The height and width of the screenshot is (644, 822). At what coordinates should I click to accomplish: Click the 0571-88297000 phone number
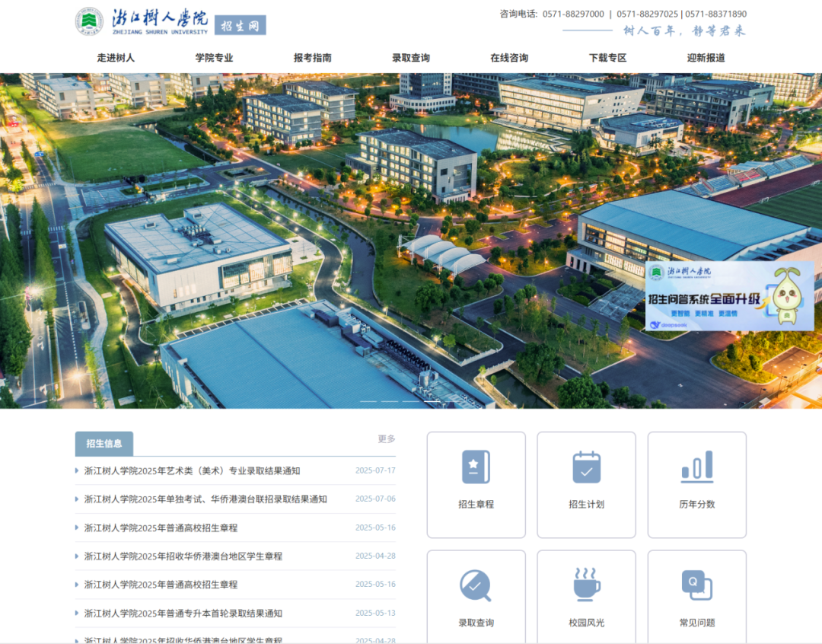[573, 14]
